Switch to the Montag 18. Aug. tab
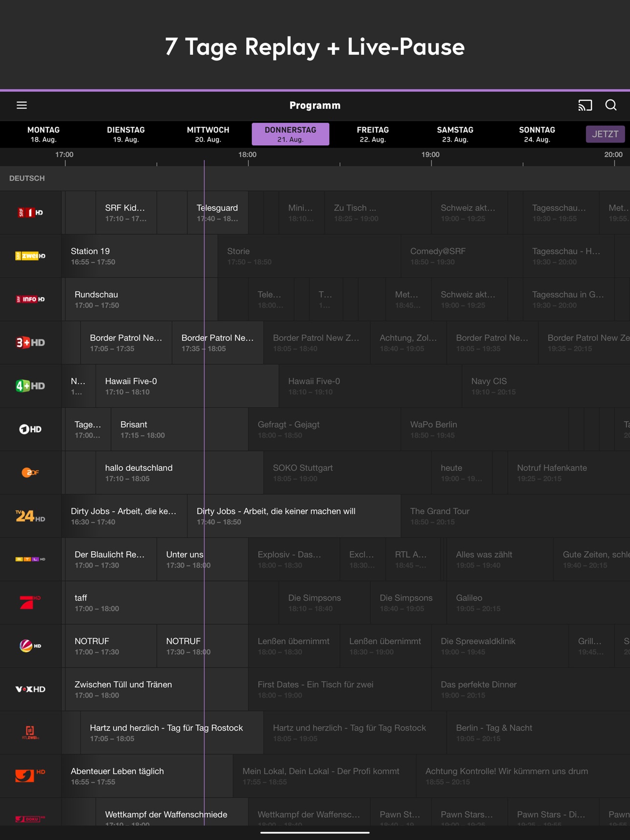 (x=43, y=134)
